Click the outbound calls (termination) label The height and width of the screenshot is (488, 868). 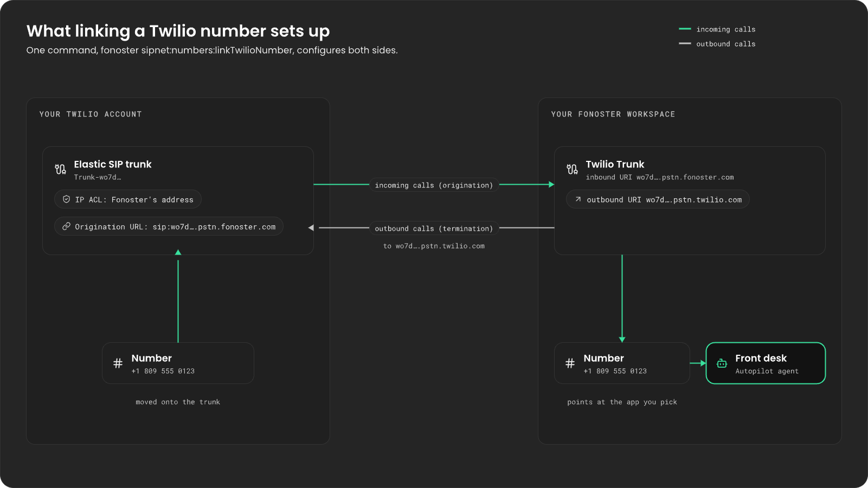tap(434, 229)
